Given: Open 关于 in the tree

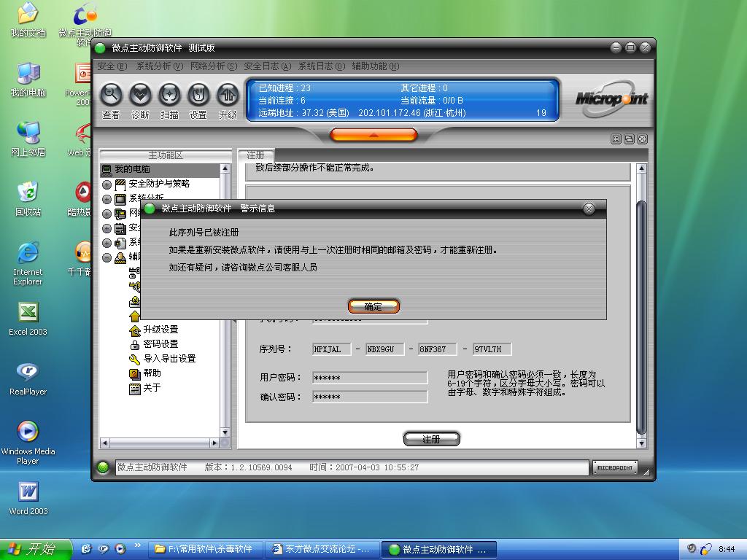Looking at the screenshot, I should click(152, 388).
